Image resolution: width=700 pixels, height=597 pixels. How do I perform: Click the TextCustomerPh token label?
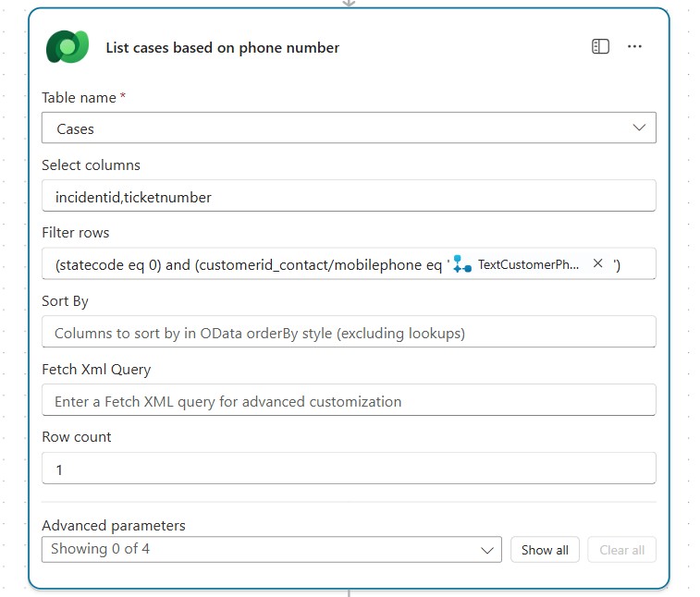click(529, 265)
